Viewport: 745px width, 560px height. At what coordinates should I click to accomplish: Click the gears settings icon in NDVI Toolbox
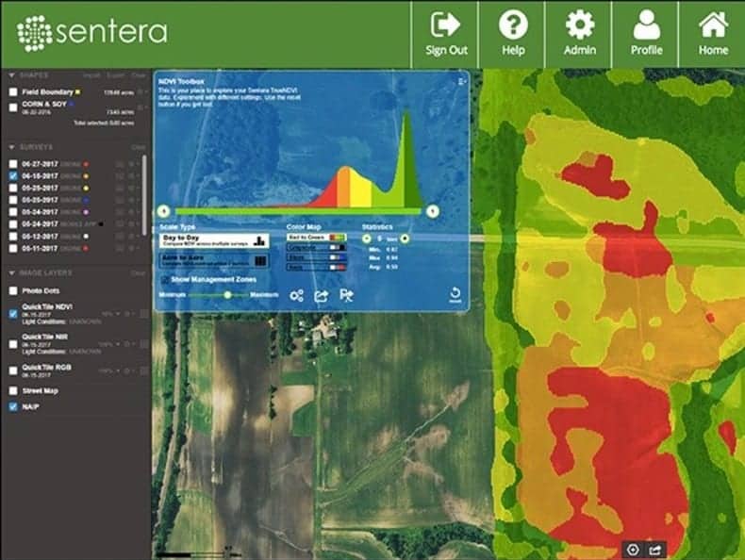coord(296,296)
